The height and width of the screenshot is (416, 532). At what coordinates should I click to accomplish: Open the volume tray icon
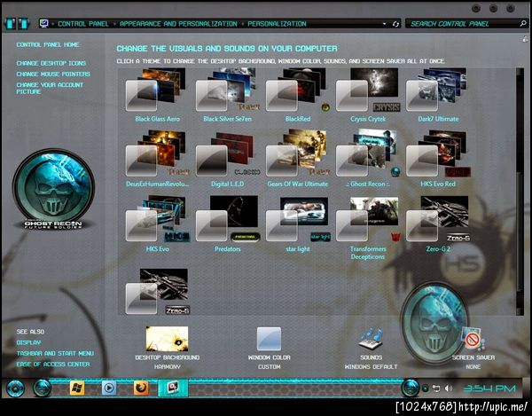pos(449,389)
